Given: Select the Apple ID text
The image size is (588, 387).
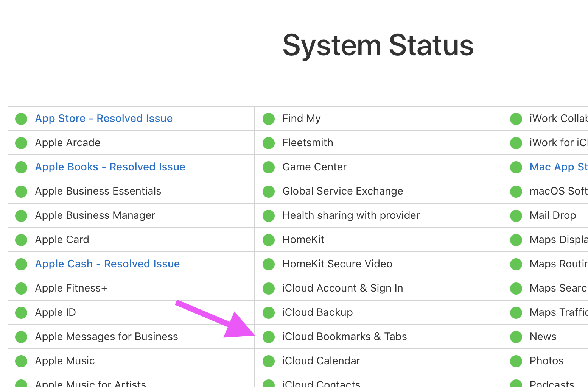Looking at the screenshot, I should pyautogui.click(x=56, y=312).
